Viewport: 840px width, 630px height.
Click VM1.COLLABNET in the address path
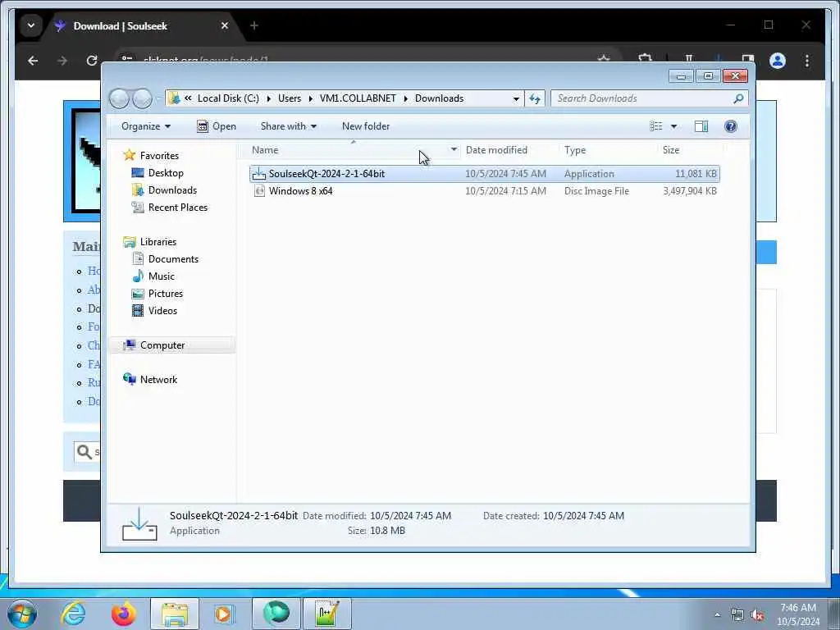pos(358,98)
